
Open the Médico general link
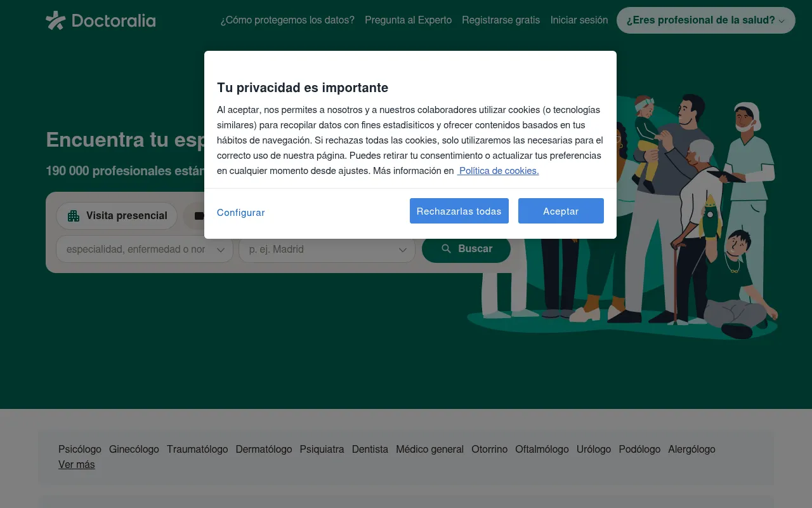[x=430, y=449]
